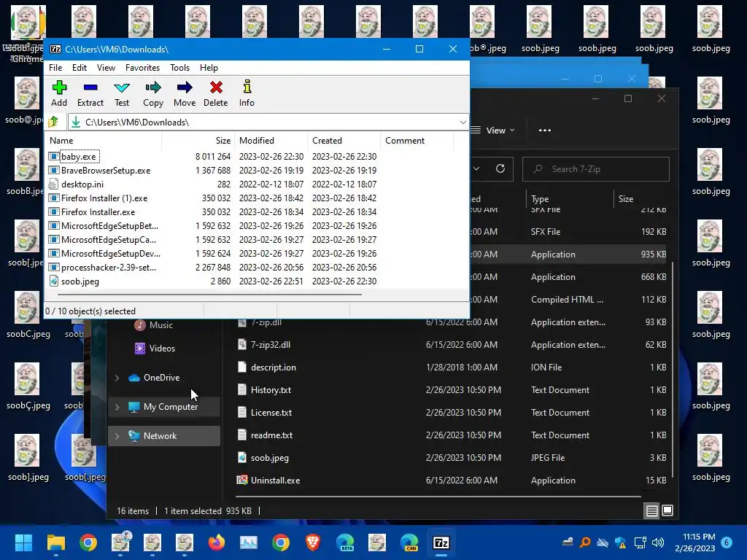Image resolution: width=747 pixels, height=560 pixels.
Task: Expand the My Computer tree node
Action: pos(117,407)
